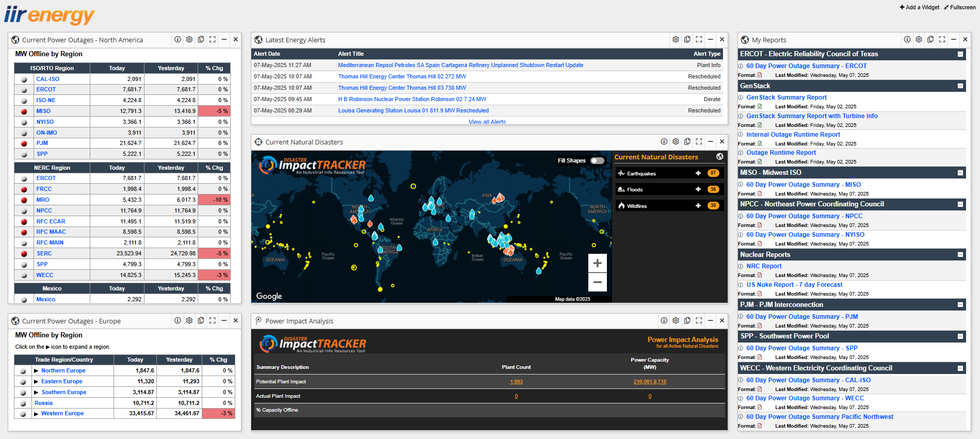Click info icon beside NRC Report

click(x=741, y=266)
